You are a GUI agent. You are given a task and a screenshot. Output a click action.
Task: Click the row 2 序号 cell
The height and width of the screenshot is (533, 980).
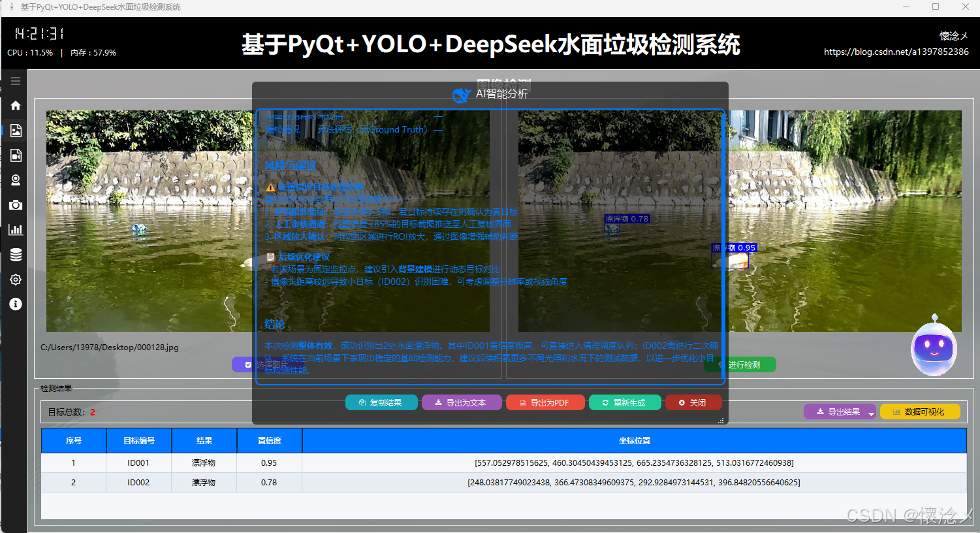pyautogui.click(x=73, y=483)
